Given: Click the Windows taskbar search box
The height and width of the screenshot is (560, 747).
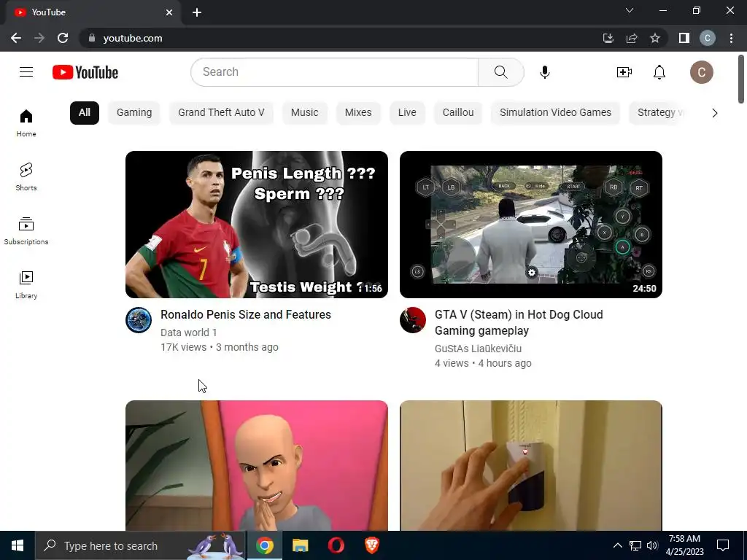Looking at the screenshot, I should [141, 545].
